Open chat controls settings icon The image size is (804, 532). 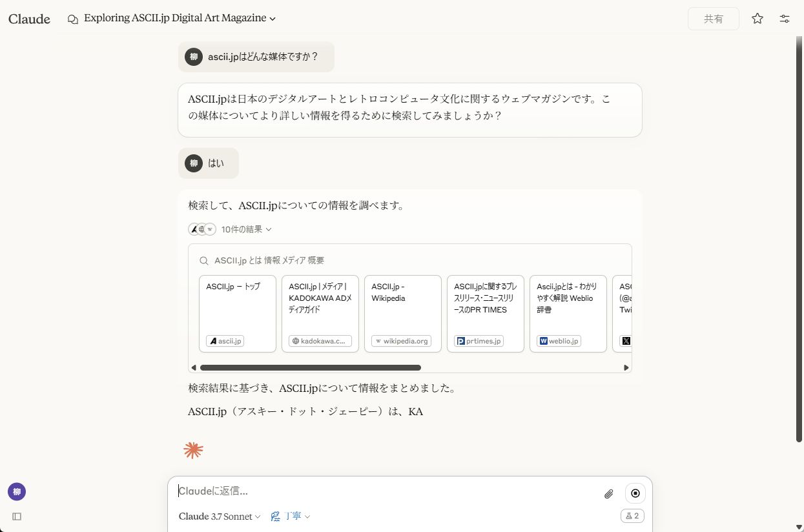(785, 19)
